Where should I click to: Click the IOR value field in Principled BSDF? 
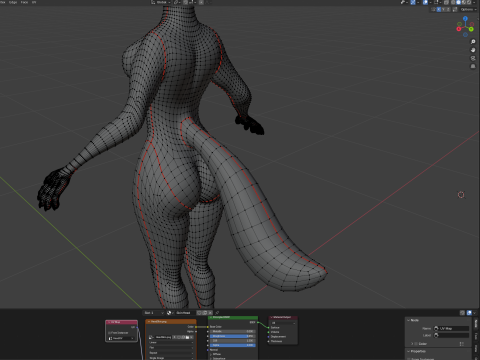click(233, 341)
